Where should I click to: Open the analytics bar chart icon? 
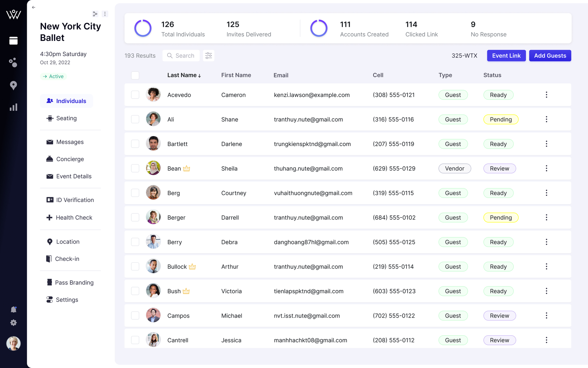pyautogui.click(x=13, y=107)
